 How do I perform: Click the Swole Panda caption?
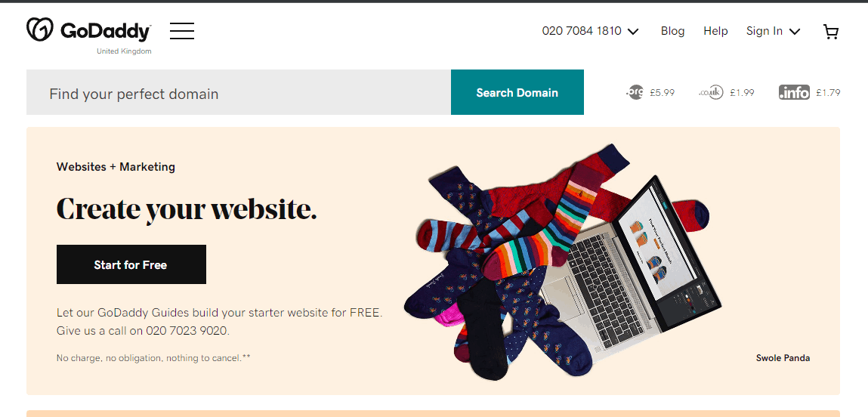(783, 358)
